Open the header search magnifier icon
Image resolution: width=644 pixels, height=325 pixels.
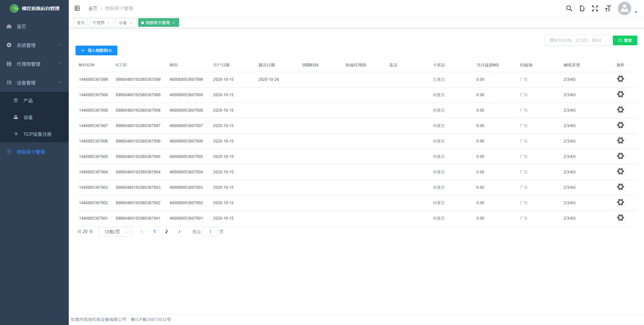point(569,8)
